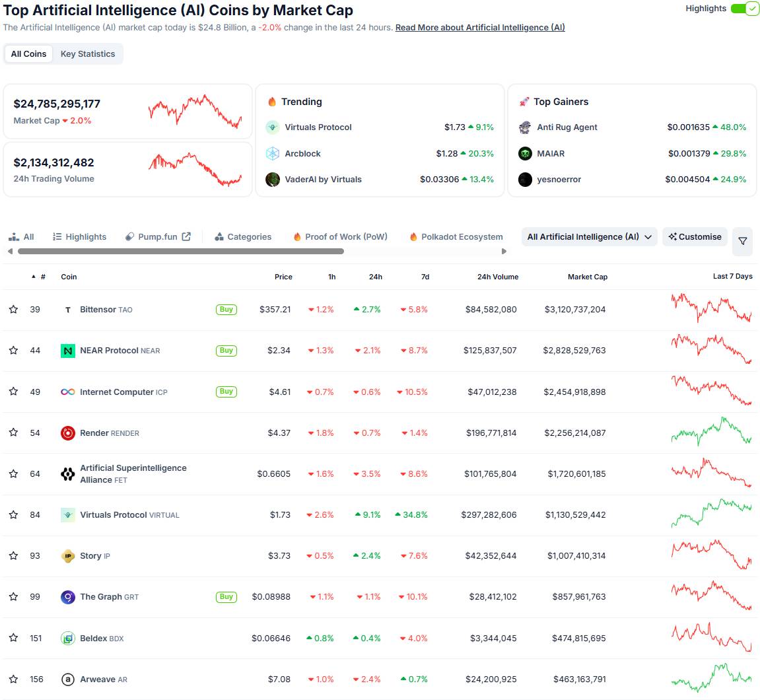Image resolution: width=760 pixels, height=700 pixels.
Task: Switch to the Key Statistics tab
Action: (88, 53)
